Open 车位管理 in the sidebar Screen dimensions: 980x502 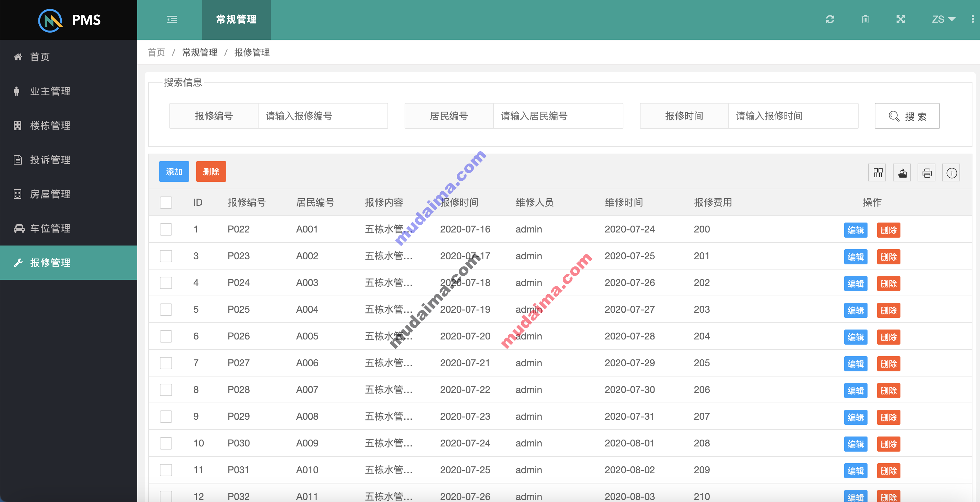pos(69,228)
